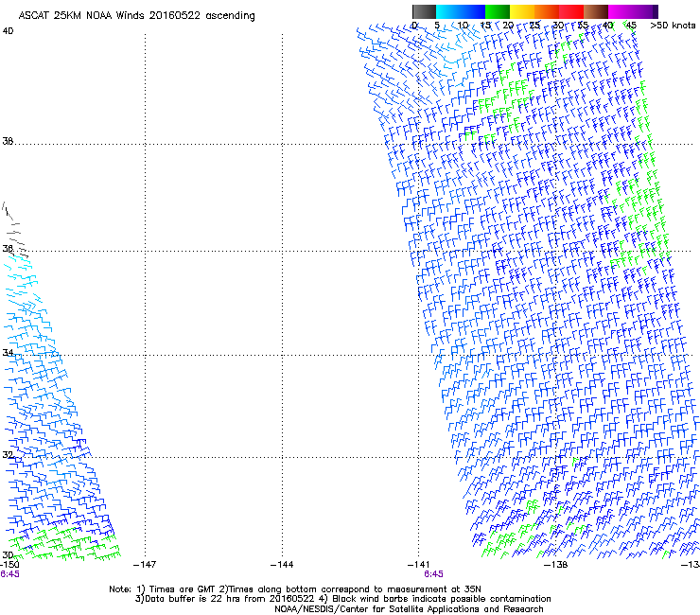This screenshot has height=615, width=700.
Task: Click the note '3)Data buffer is 22 hrs from 20160522'
Action: click(x=224, y=599)
